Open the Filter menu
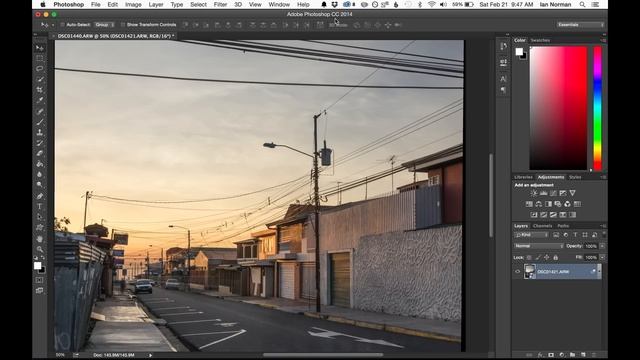The width and height of the screenshot is (640, 360). (220, 4)
